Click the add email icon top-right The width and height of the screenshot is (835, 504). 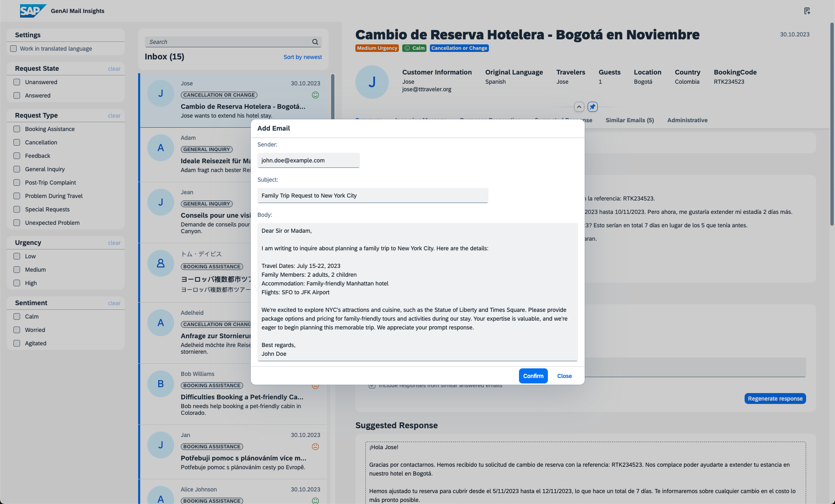pos(807,11)
